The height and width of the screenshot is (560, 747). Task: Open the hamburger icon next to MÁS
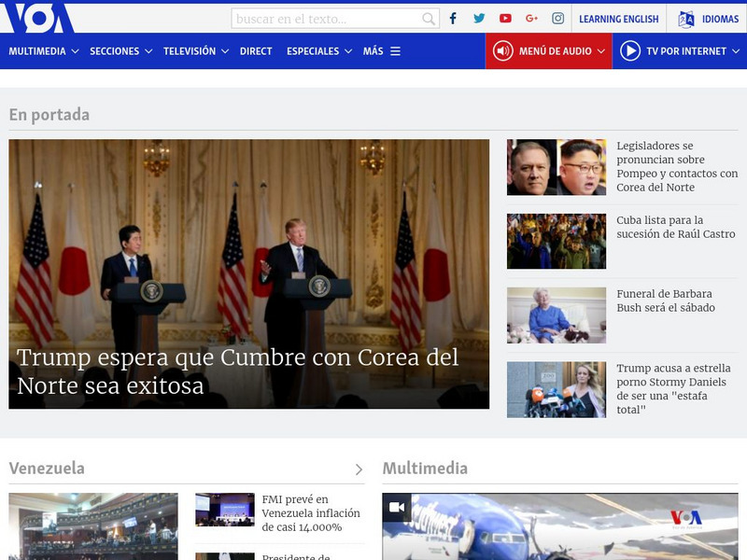point(395,52)
